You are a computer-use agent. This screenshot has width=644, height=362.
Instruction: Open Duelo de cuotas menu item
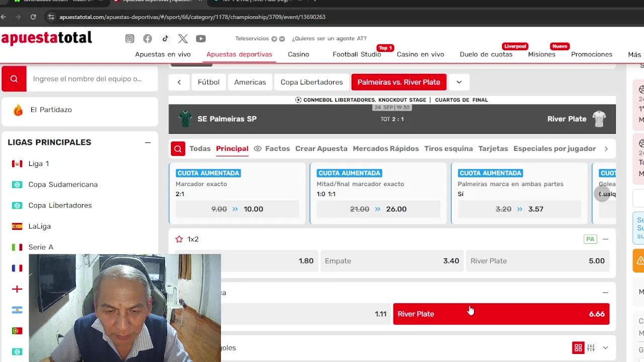(x=486, y=54)
